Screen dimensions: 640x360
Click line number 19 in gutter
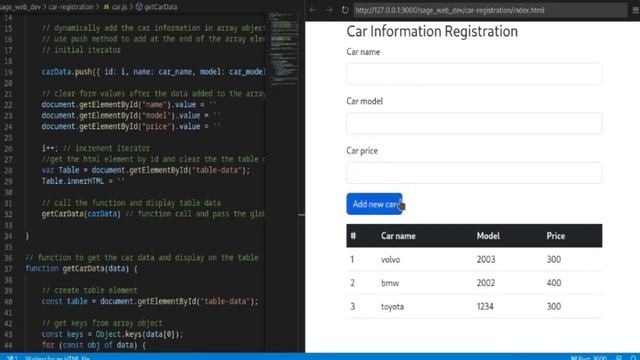pyautogui.click(x=8, y=72)
